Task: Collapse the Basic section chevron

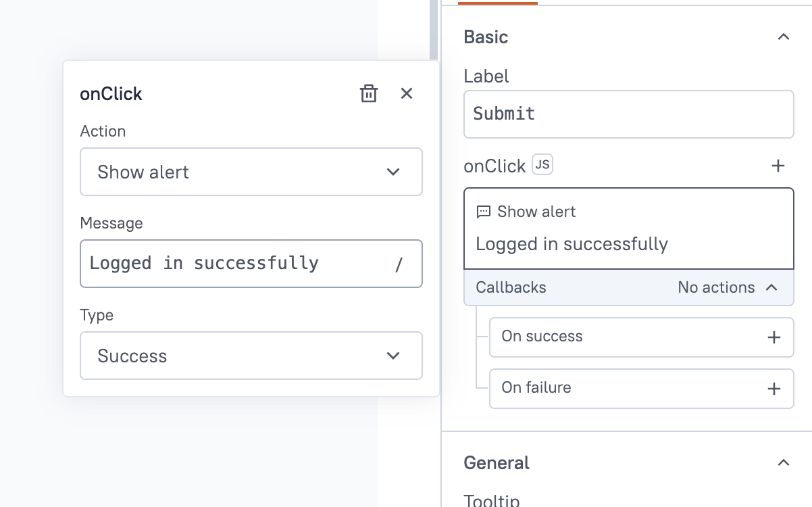Action: 784,37
